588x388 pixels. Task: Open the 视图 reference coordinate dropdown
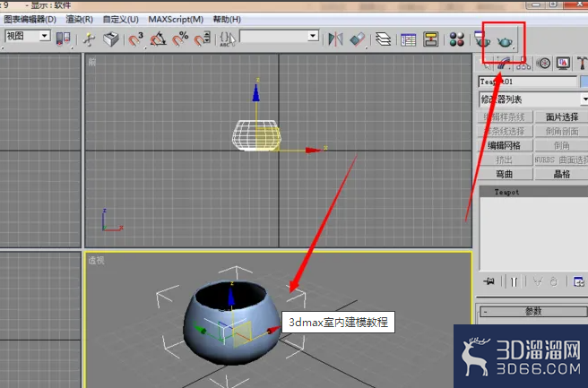tap(28, 36)
